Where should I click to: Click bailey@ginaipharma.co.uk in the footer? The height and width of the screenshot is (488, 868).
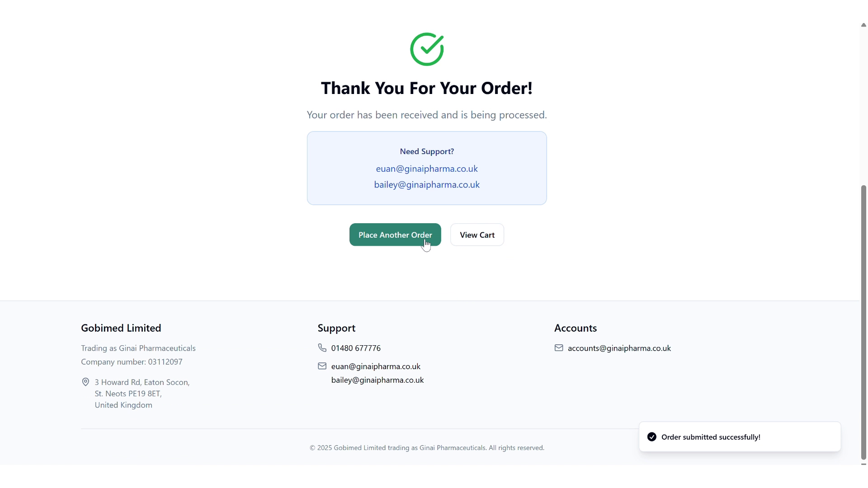(377, 380)
